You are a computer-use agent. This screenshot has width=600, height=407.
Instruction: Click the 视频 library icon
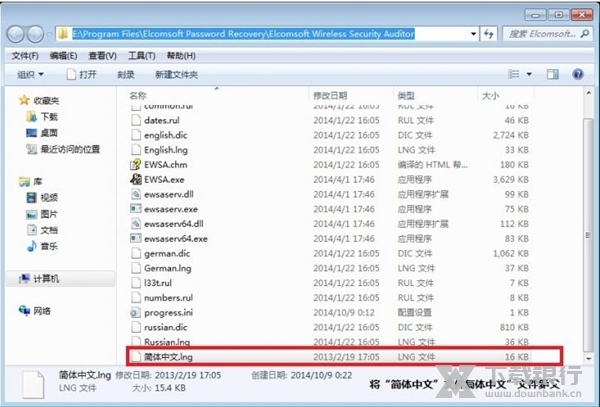click(31, 197)
